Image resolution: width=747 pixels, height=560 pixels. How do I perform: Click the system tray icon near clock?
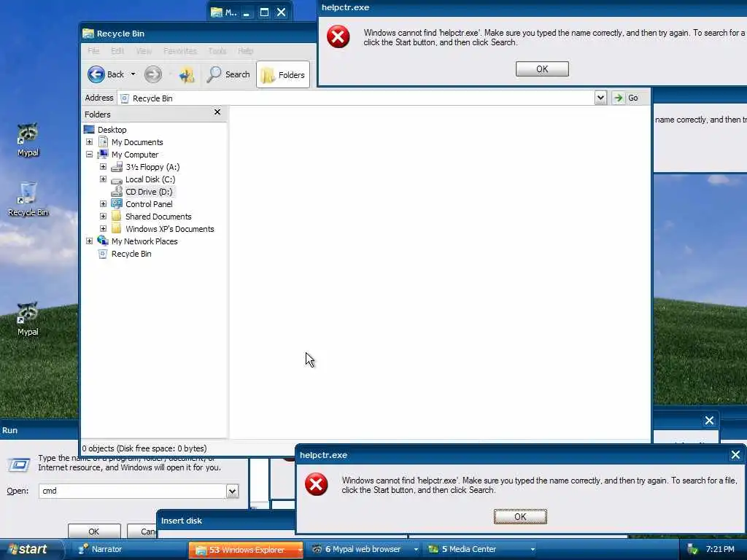[692, 550]
